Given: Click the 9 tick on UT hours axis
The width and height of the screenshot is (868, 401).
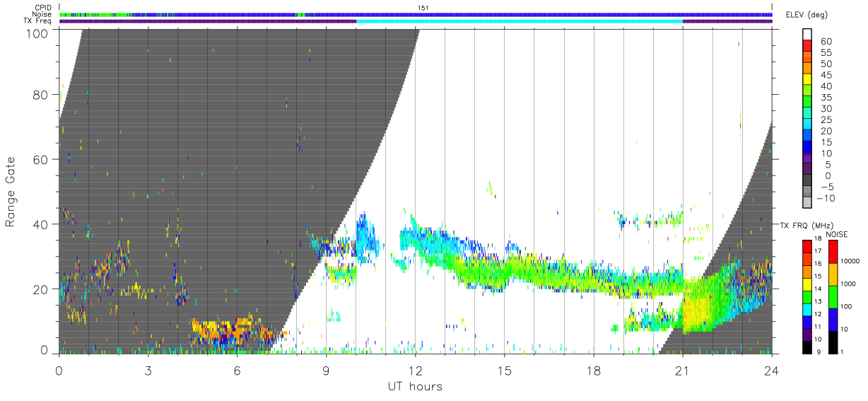Looking at the screenshot, I should 327,370.
